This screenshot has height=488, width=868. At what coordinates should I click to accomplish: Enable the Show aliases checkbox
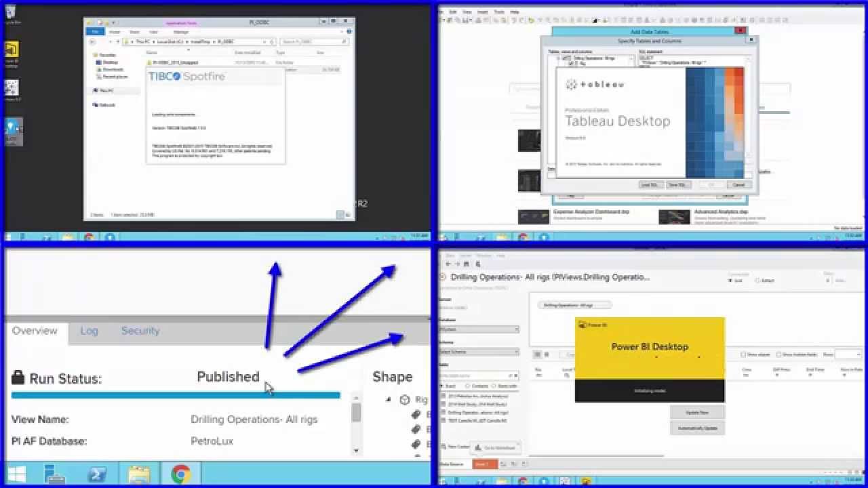(x=744, y=354)
